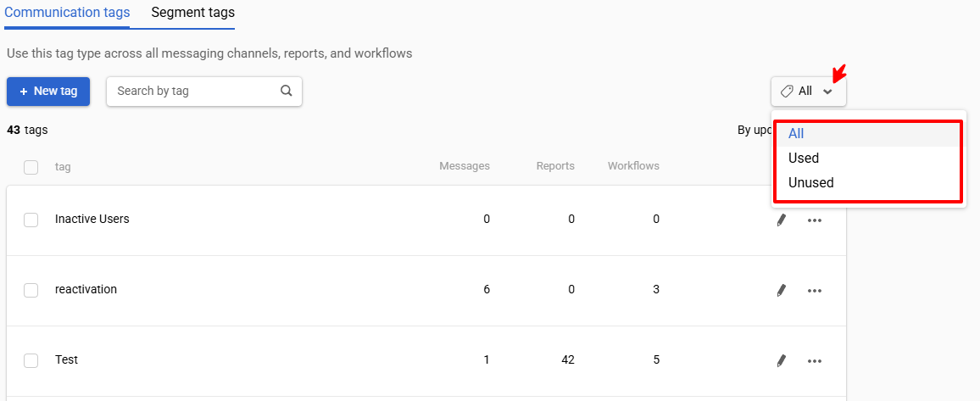Open the Communication tags tab
Viewport: 980px width, 401px height.
(67, 13)
